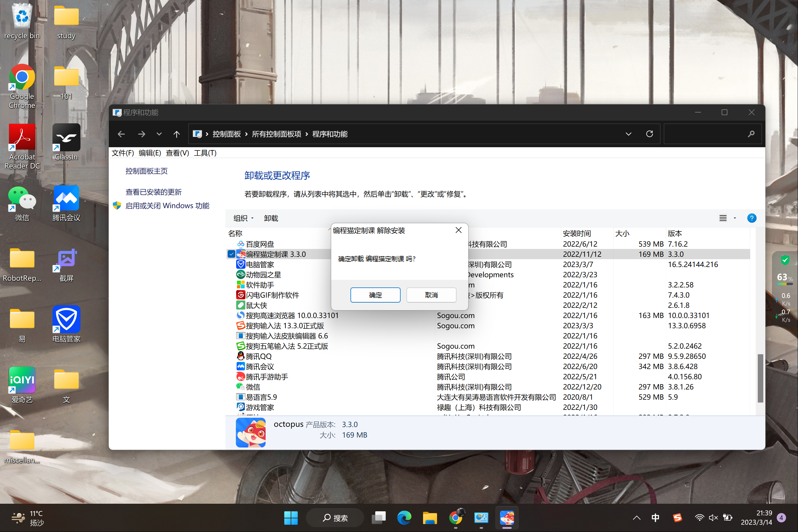
Task: Open the 编辑(E) menu
Action: click(150, 153)
